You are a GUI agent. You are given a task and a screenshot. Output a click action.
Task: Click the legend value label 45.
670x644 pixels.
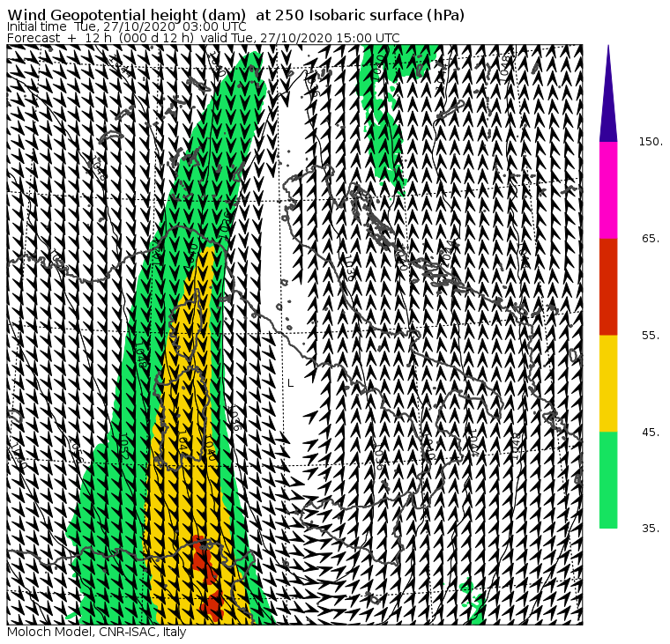[x=651, y=433]
